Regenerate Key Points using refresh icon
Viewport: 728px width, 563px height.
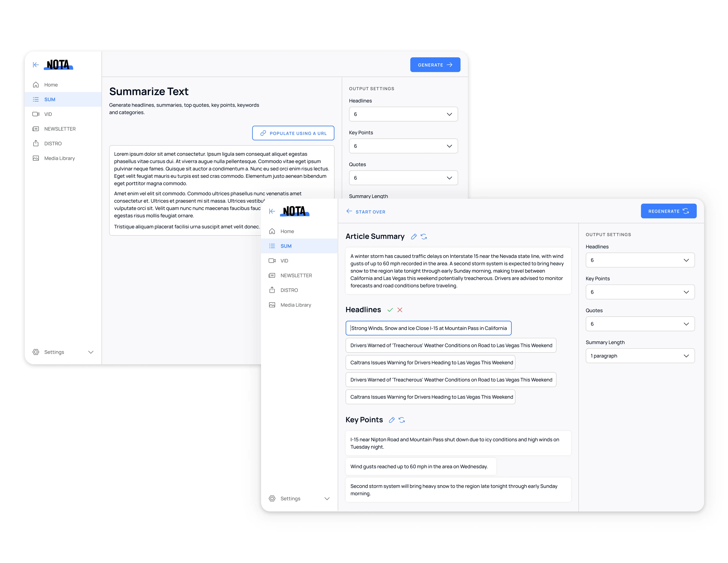pos(402,420)
